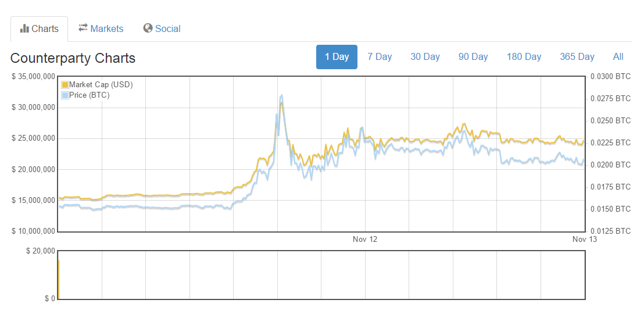
Task: Click the yellow volume bar in lower chart
Action: point(59,280)
